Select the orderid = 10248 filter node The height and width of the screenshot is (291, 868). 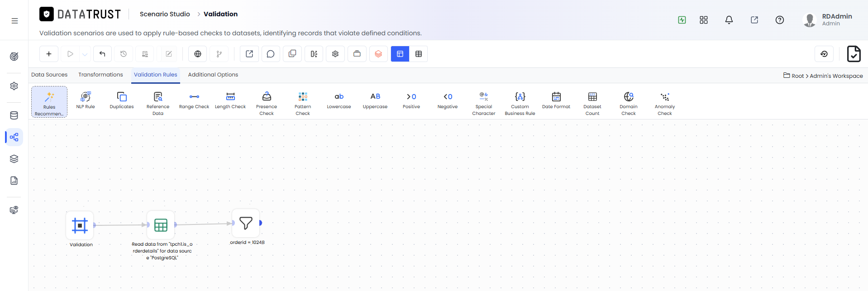pyautogui.click(x=246, y=223)
